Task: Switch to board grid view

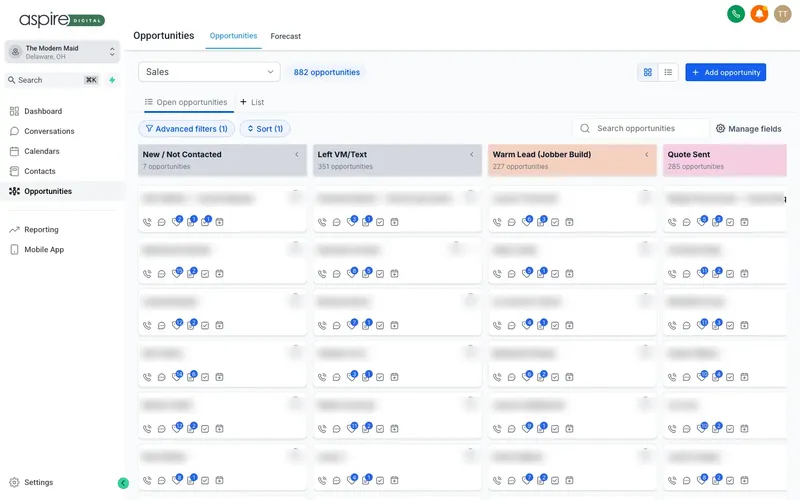Action: (x=647, y=72)
